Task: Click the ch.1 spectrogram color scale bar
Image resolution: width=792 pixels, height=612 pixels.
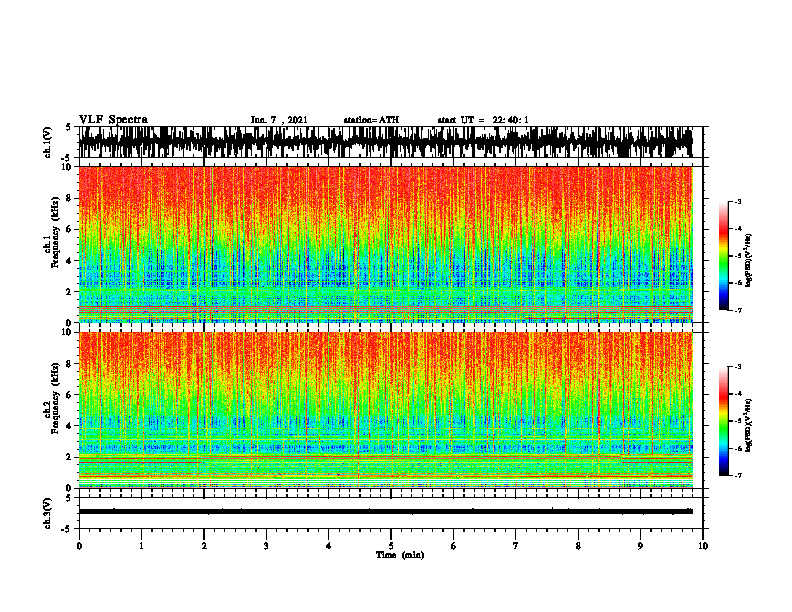Action: [x=723, y=256]
